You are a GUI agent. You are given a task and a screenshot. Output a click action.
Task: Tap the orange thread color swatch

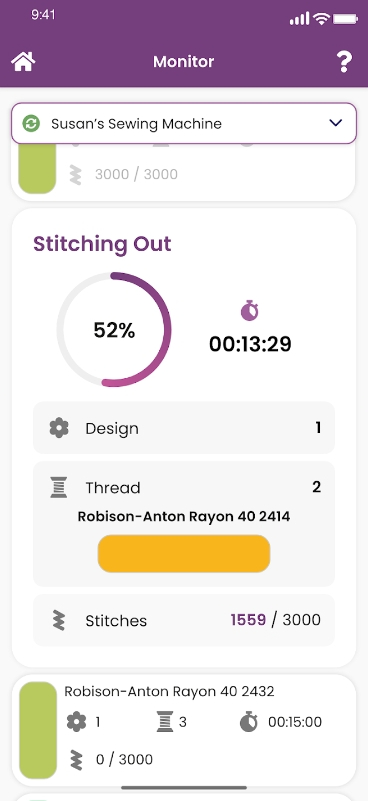tap(183, 554)
